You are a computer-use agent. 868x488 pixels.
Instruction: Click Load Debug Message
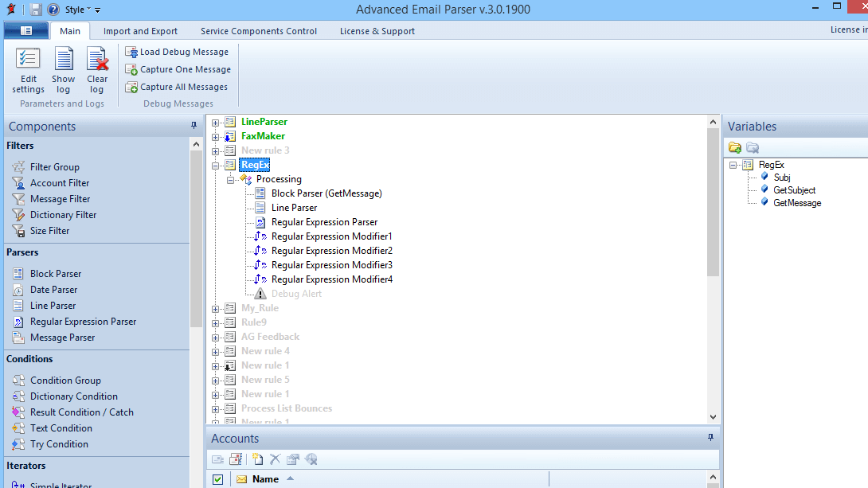(x=177, y=52)
